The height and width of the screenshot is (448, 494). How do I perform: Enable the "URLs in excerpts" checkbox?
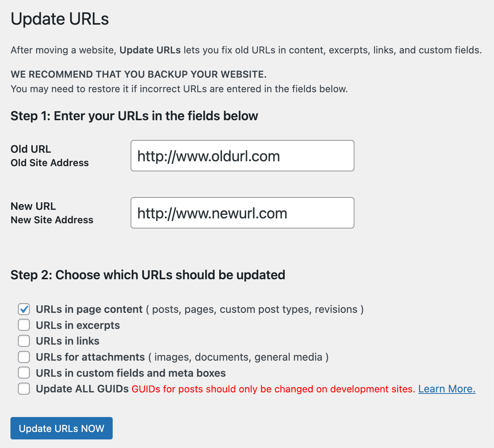(24, 325)
